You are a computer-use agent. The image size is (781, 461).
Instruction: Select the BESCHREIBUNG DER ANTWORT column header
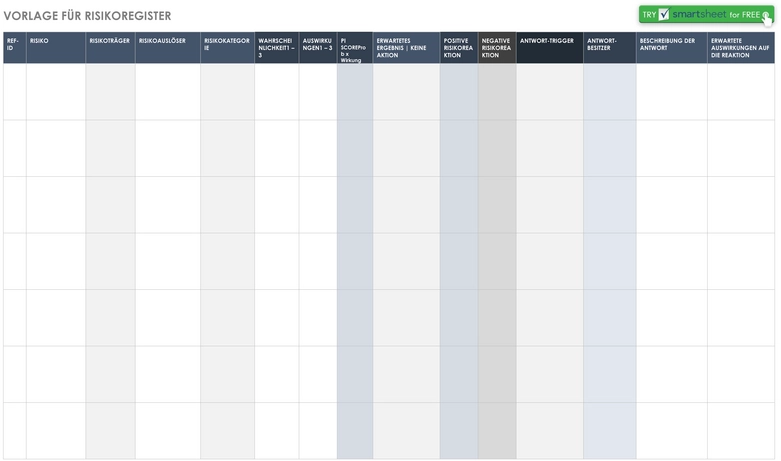tap(672, 48)
